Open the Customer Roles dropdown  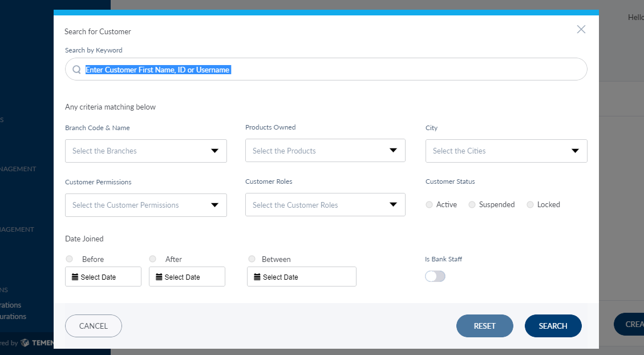[x=325, y=205]
